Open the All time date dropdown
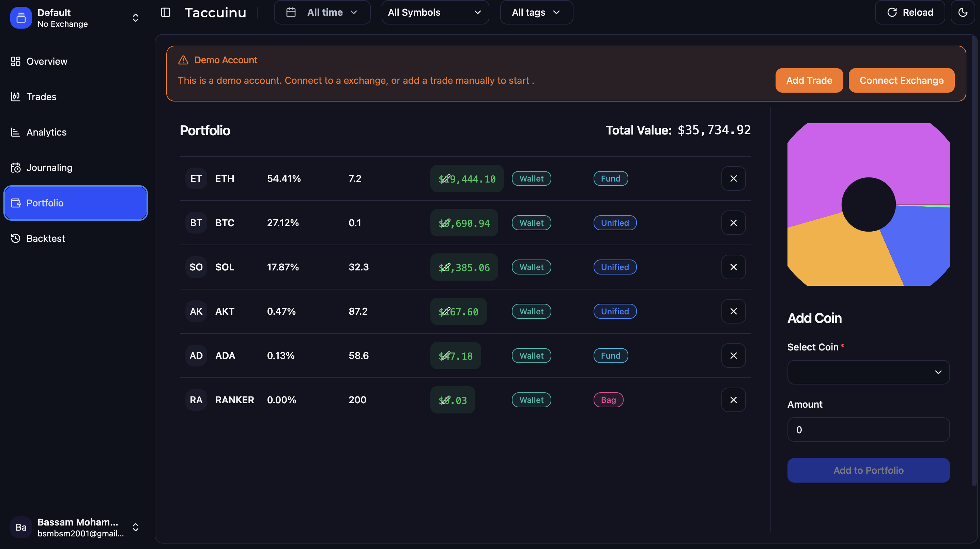The height and width of the screenshot is (549, 980). click(x=322, y=13)
